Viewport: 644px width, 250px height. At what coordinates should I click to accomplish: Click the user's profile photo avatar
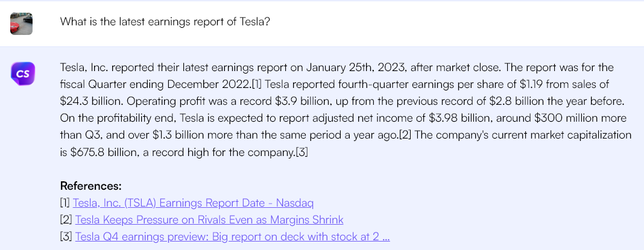click(x=21, y=23)
